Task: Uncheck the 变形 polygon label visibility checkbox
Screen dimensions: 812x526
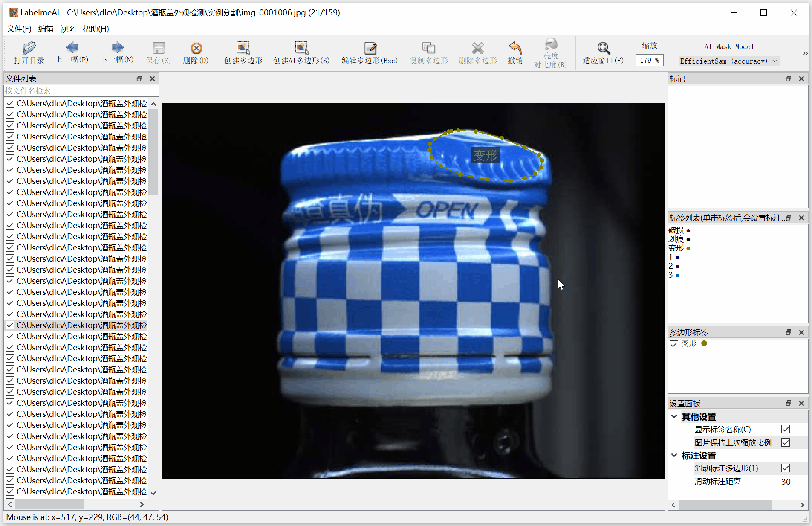Action: click(x=674, y=344)
